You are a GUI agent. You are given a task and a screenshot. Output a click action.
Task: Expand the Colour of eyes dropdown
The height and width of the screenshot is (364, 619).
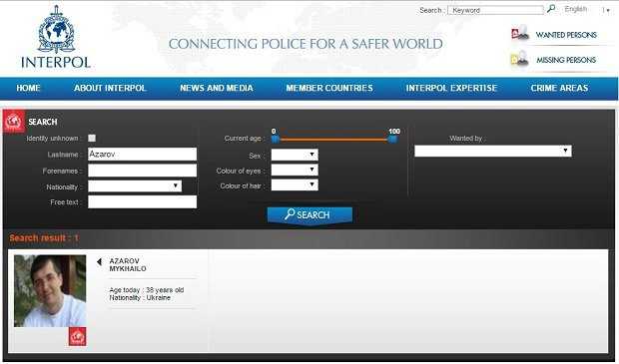click(x=295, y=170)
